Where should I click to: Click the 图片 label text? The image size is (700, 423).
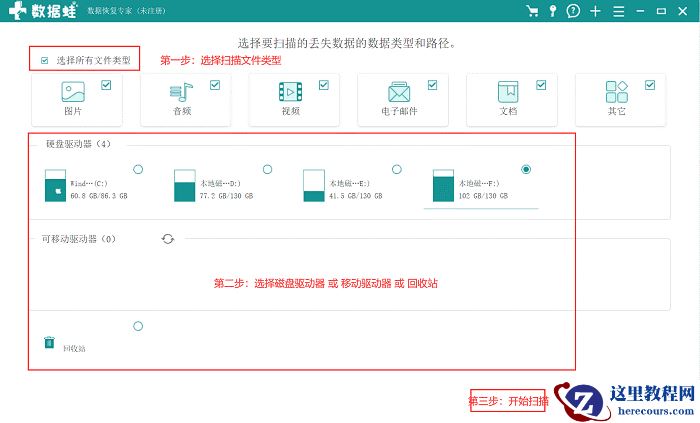pyautogui.click(x=73, y=111)
